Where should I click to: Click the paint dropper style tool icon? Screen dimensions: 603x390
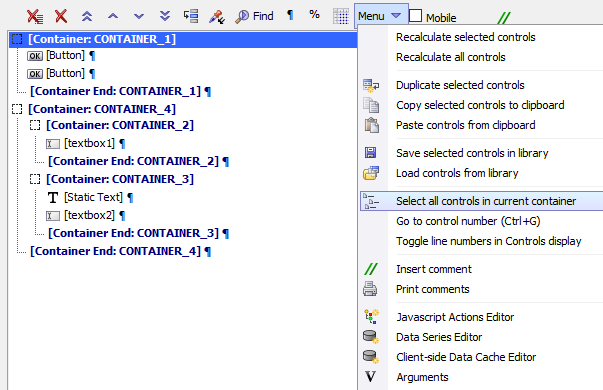click(x=217, y=17)
